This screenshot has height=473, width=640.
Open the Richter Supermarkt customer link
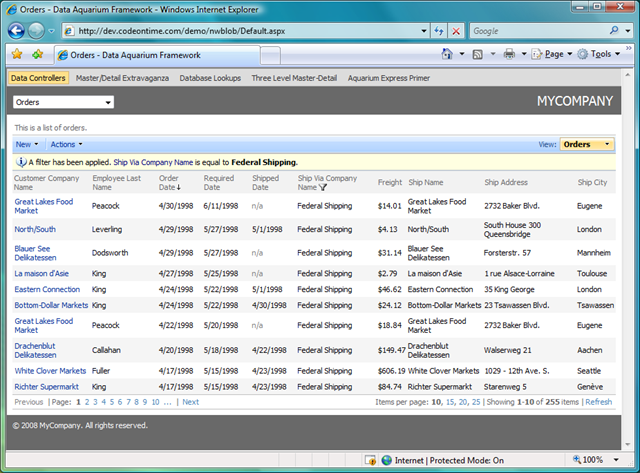pos(47,387)
